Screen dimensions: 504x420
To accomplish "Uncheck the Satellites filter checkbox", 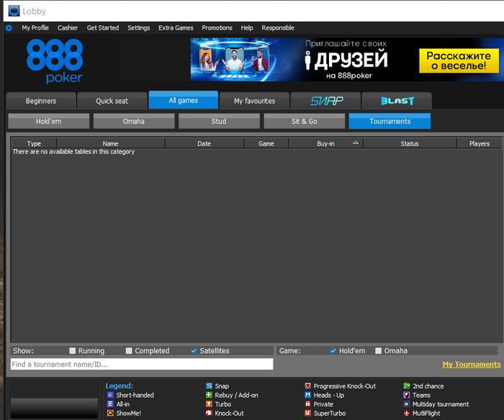I will coord(194,351).
